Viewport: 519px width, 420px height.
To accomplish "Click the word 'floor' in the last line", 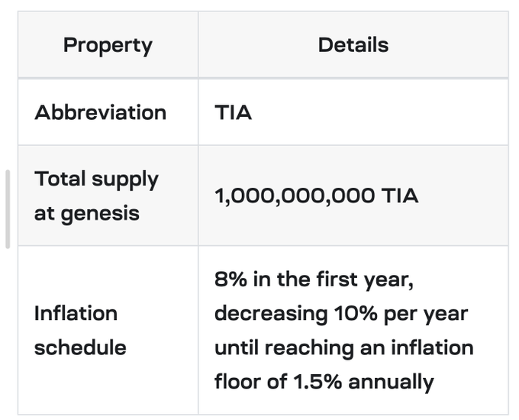I will [x=237, y=381].
